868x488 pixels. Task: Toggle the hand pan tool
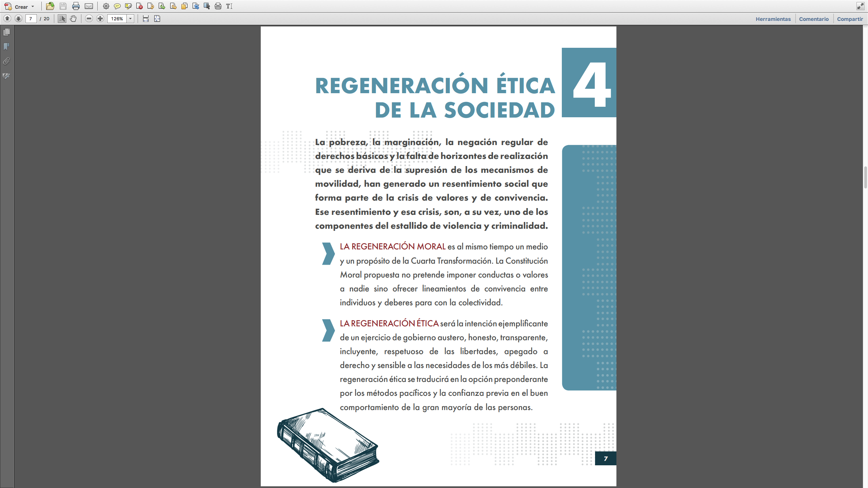click(73, 19)
